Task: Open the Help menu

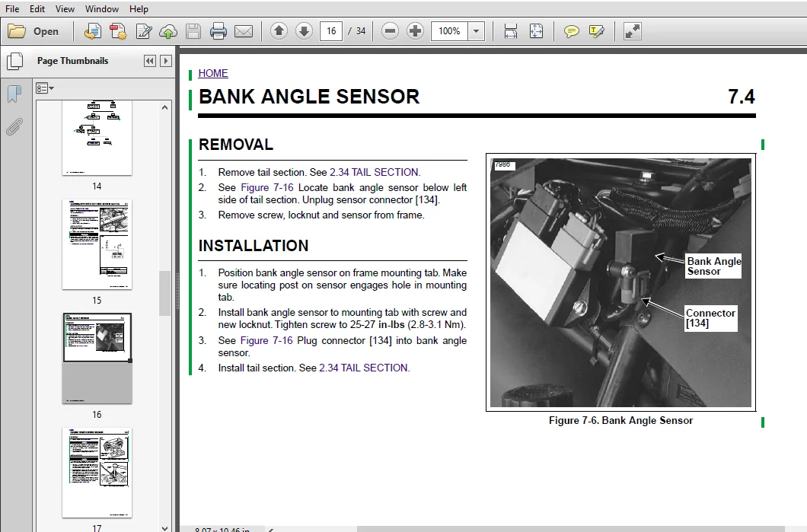Action: tap(139, 8)
